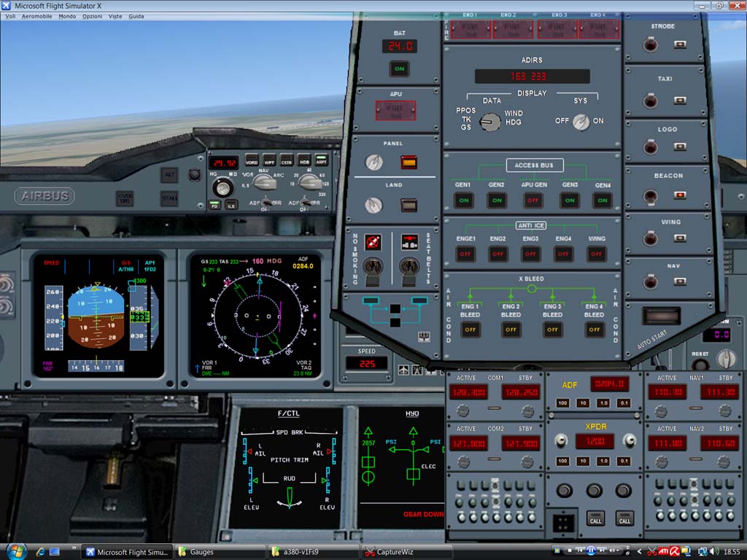Click the XPDR code display 1200
This screenshot has height=560, width=747.
(x=595, y=441)
